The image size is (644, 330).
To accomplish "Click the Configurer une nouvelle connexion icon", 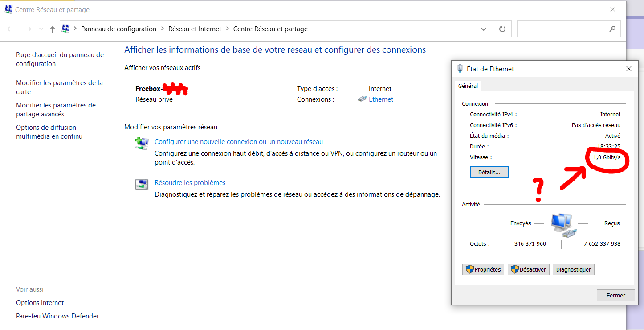I will [x=142, y=143].
